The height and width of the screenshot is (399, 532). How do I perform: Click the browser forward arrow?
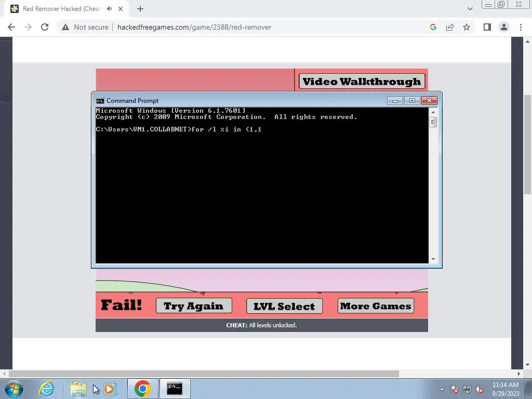pyautogui.click(x=28, y=27)
